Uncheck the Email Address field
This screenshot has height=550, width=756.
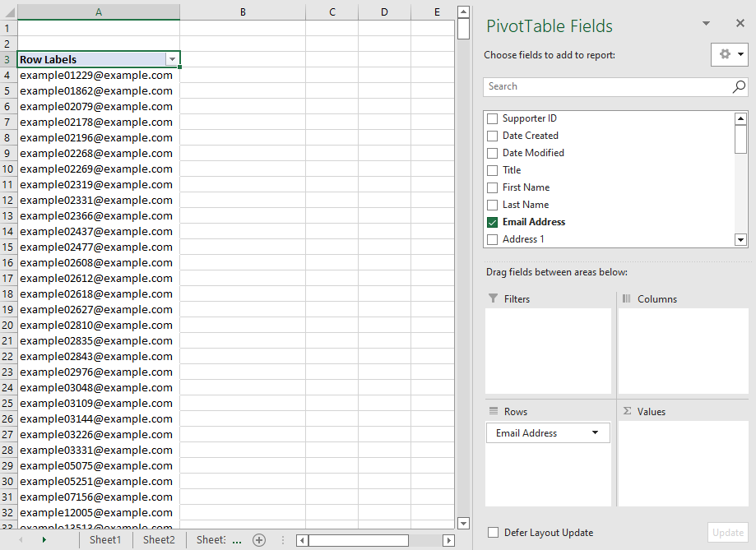493,222
